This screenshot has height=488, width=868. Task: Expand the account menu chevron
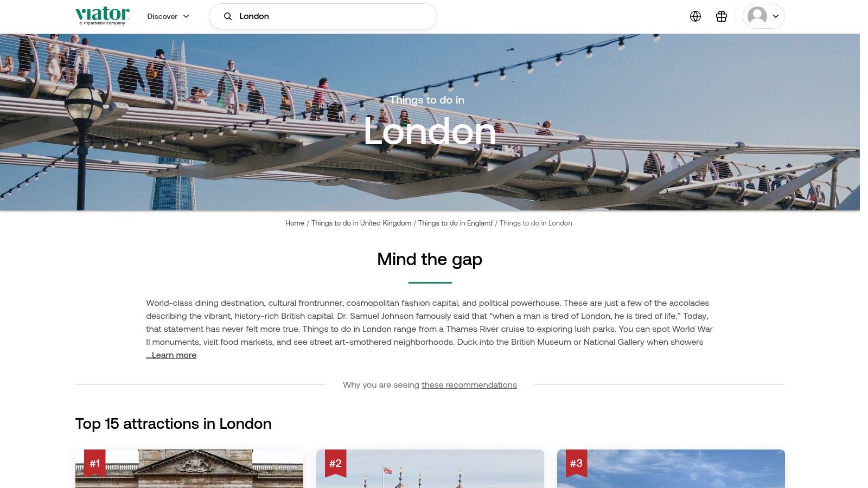pyautogui.click(x=776, y=16)
